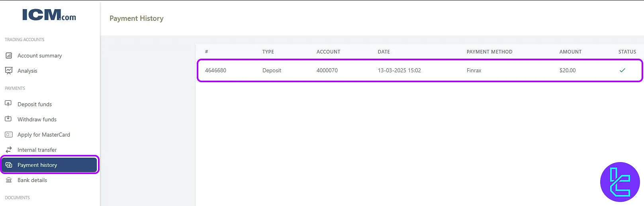Click the STATUS column header

pos(627,52)
